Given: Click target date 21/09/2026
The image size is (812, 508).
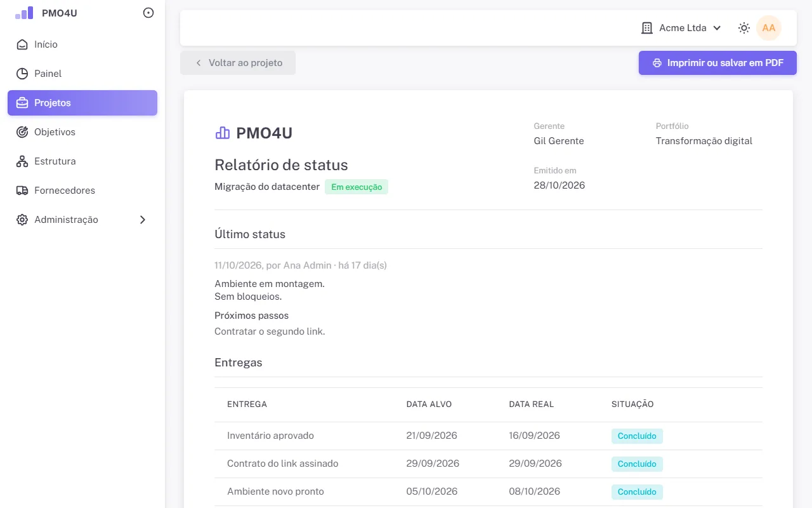Looking at the screenshot, I should click(431, 436).
